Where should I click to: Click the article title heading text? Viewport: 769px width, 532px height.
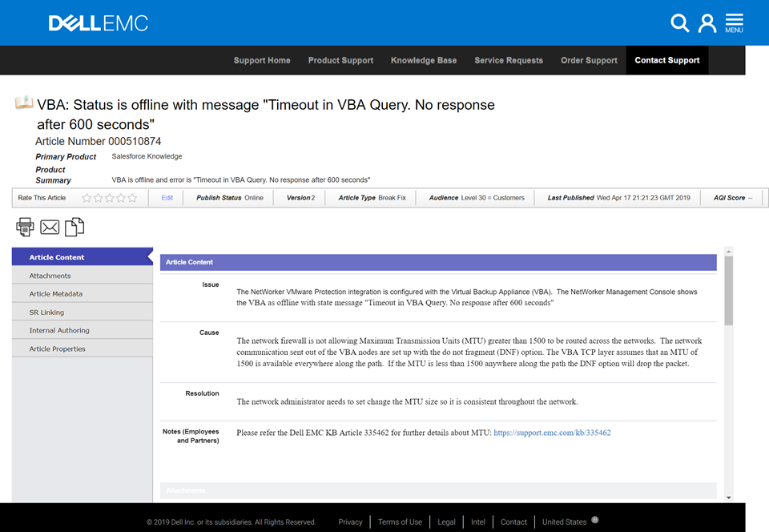pyautogui.click(x=266, y=115)
